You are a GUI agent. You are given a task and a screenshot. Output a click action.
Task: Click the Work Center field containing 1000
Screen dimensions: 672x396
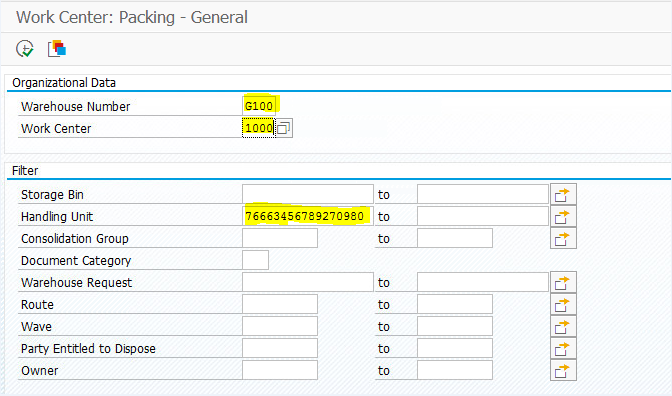259,128
